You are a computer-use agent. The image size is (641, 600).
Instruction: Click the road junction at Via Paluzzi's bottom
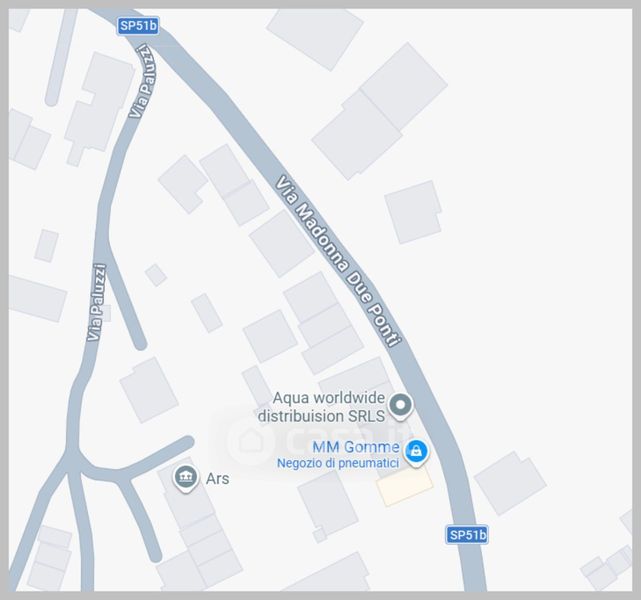click(74, 462)
